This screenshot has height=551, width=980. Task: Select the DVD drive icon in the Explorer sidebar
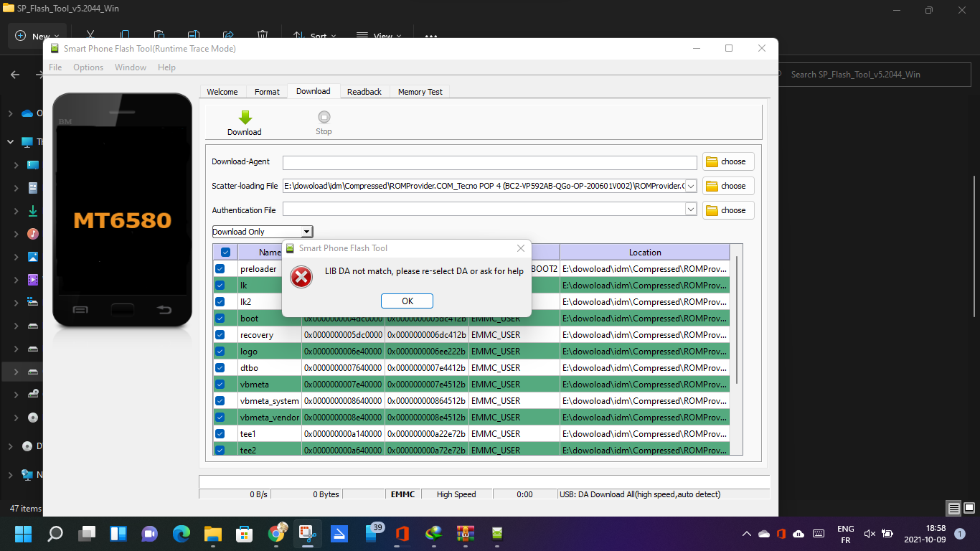(x=33, y=418)
